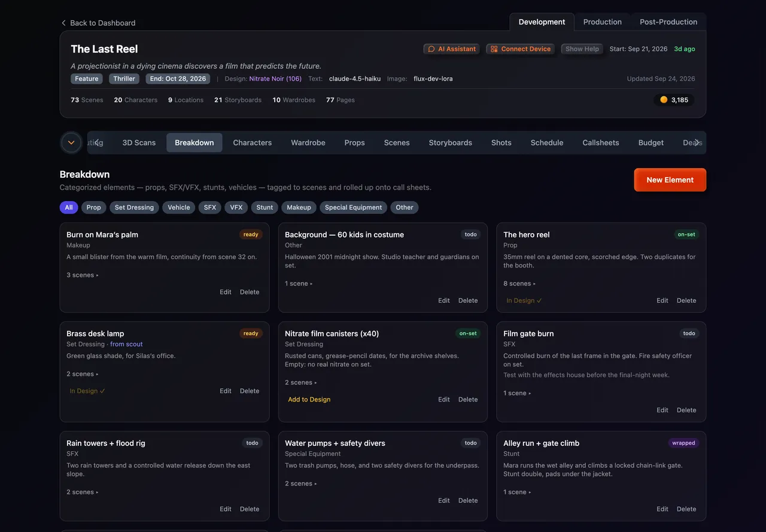The height and width of the screenshot is (532, 766).
Task: Click the gold coin credits icon
Action: tap(664, 100)
